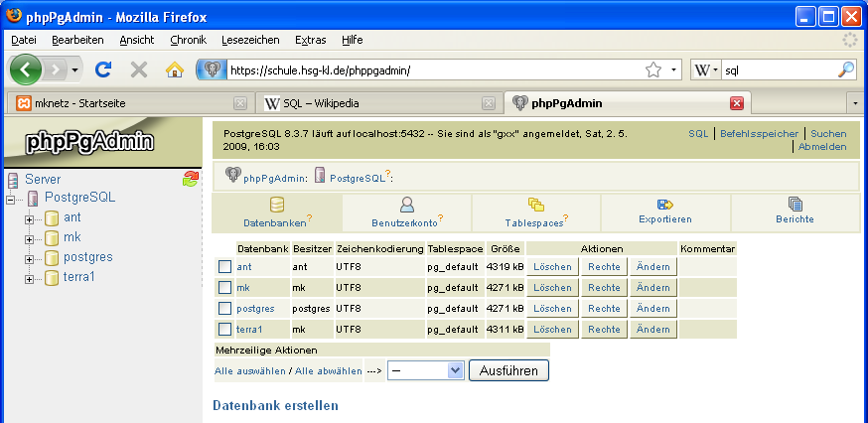Open the Datenbank erstellen link
This screenshot has height=423, width=868.
tap(276, 406)
